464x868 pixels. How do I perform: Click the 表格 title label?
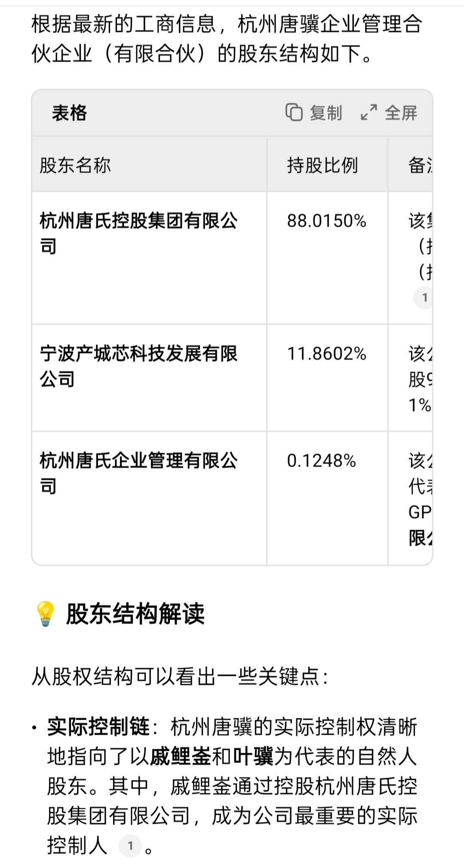tap(69, 113)
